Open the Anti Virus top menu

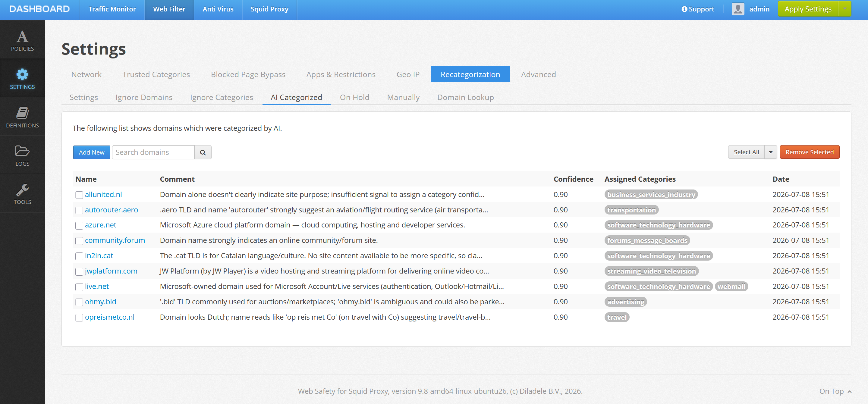(218, 9)
